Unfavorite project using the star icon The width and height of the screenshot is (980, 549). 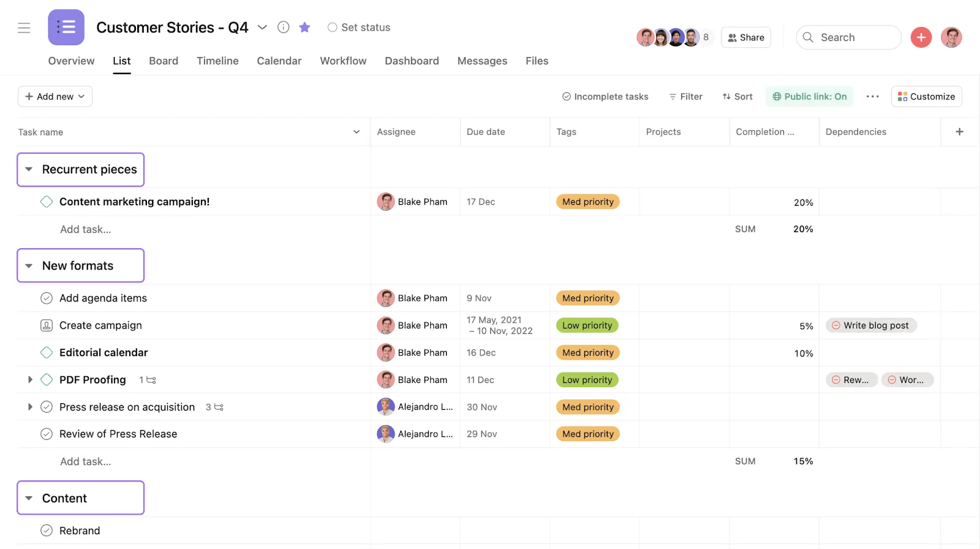coord(304,28)
